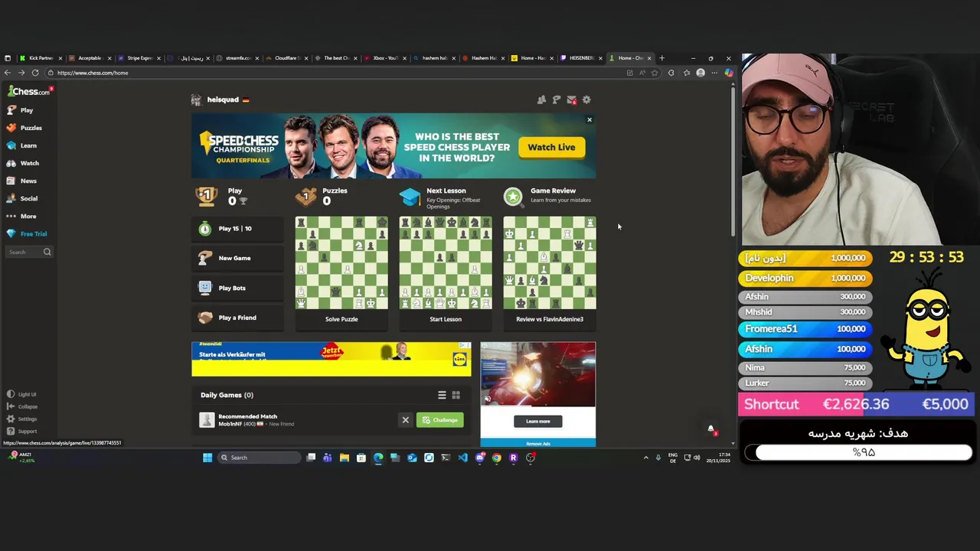Open Visual Studio Code from the taskbar
This screenshot has height=551, width=980.
point(462,458)
